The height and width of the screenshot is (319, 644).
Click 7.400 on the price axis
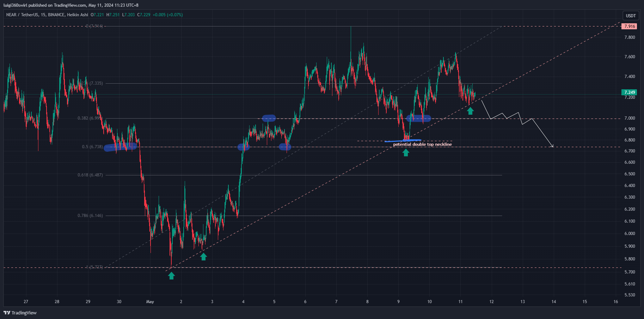tap(630, 77)
